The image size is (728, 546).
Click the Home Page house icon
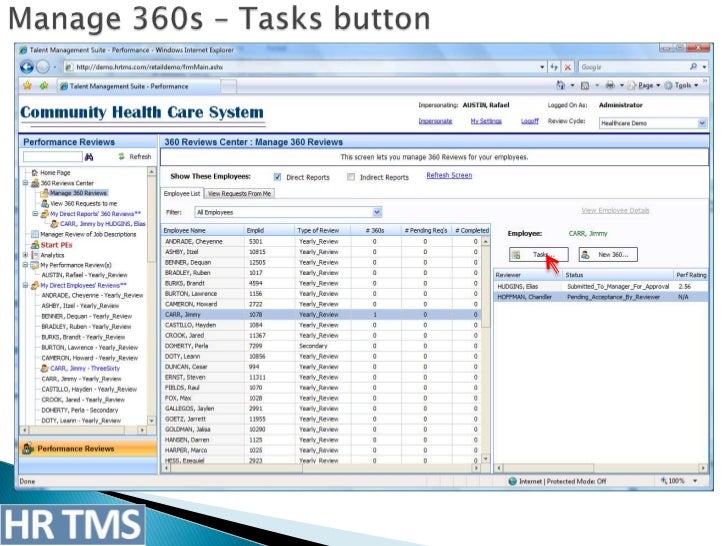pos(35,172)
